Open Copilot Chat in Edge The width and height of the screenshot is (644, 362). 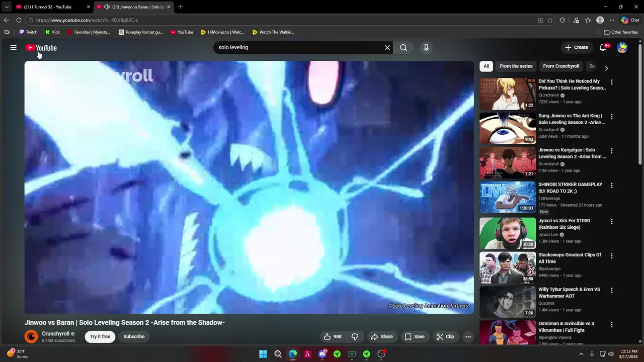click(x=630, y=20)
